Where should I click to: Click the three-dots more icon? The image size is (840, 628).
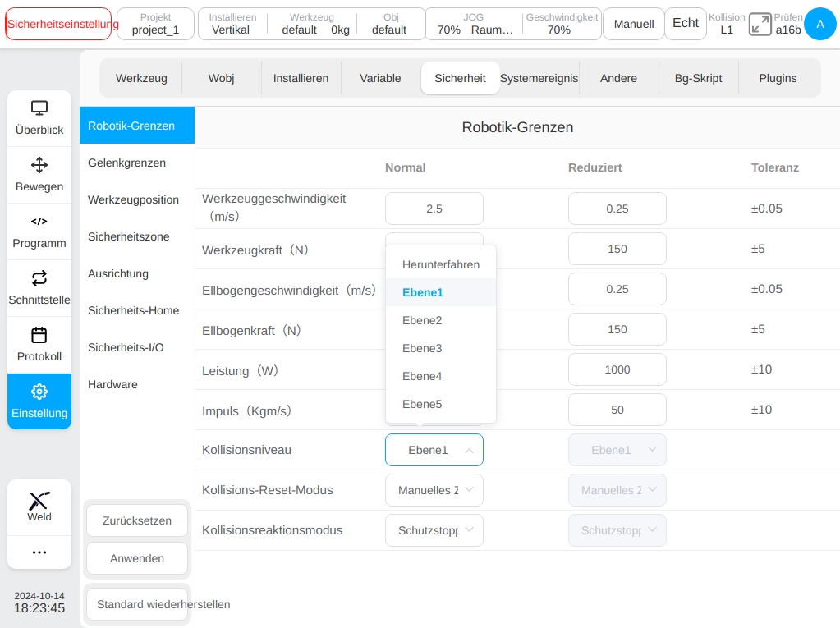39,552
